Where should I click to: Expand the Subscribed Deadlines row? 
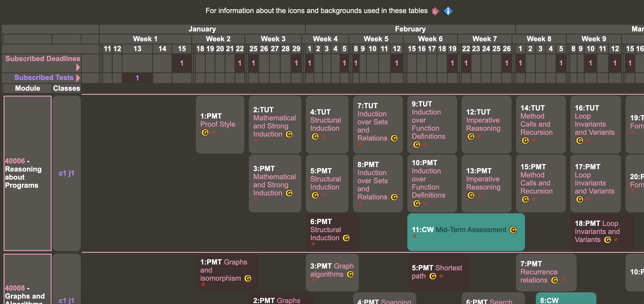pos(78,67)
